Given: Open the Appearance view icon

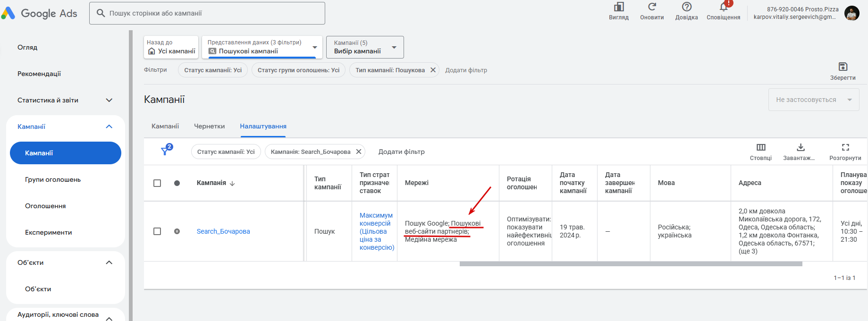Looking at the screenshot, I should click(x=618, y=7).
